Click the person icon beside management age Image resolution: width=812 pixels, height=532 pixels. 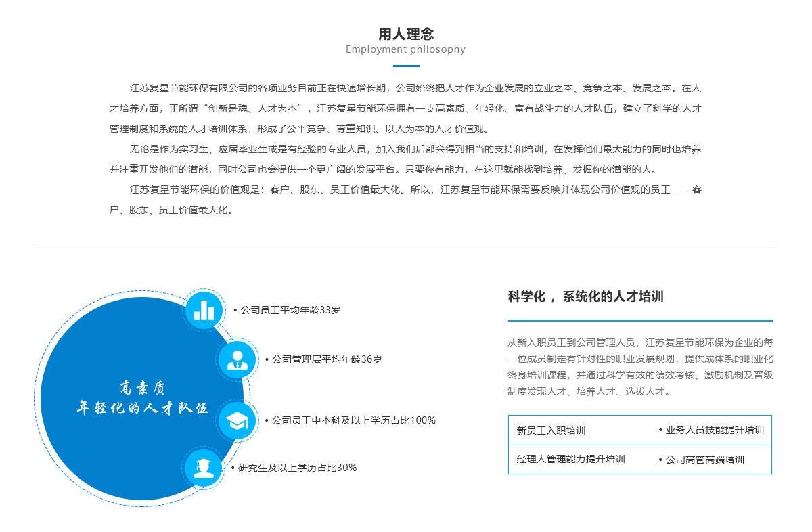click(237, 359)
